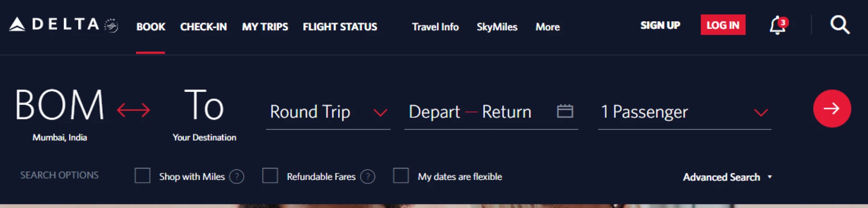This screenshot has width=868, height=208.
Task: Show Shop with Miles help tooltip
Action: point(236,176)
